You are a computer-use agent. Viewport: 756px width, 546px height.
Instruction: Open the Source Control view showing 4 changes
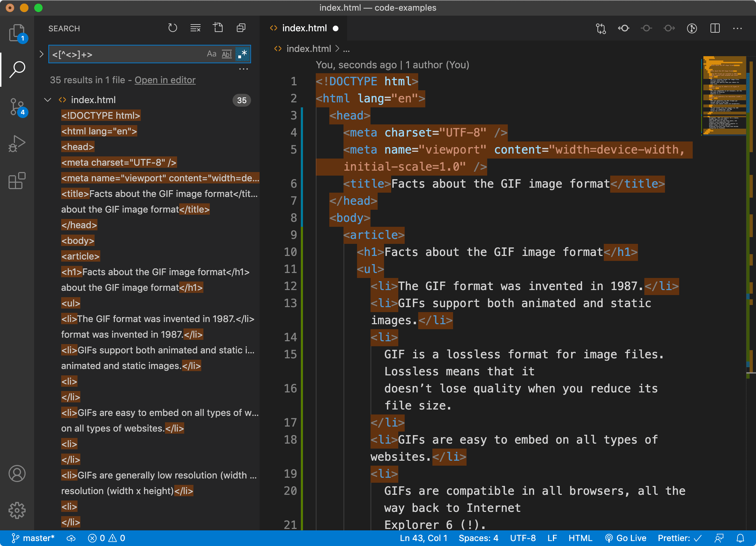pos(17,107)
